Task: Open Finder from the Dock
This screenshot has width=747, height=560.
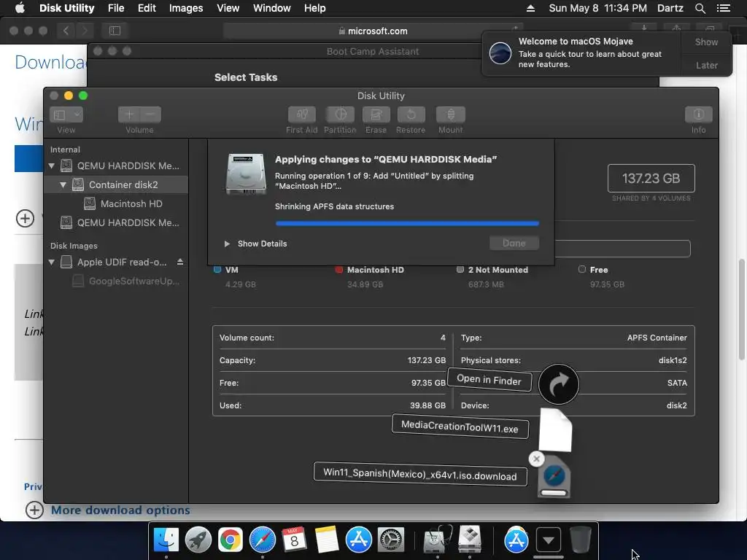Action: [x=166, y=540]
